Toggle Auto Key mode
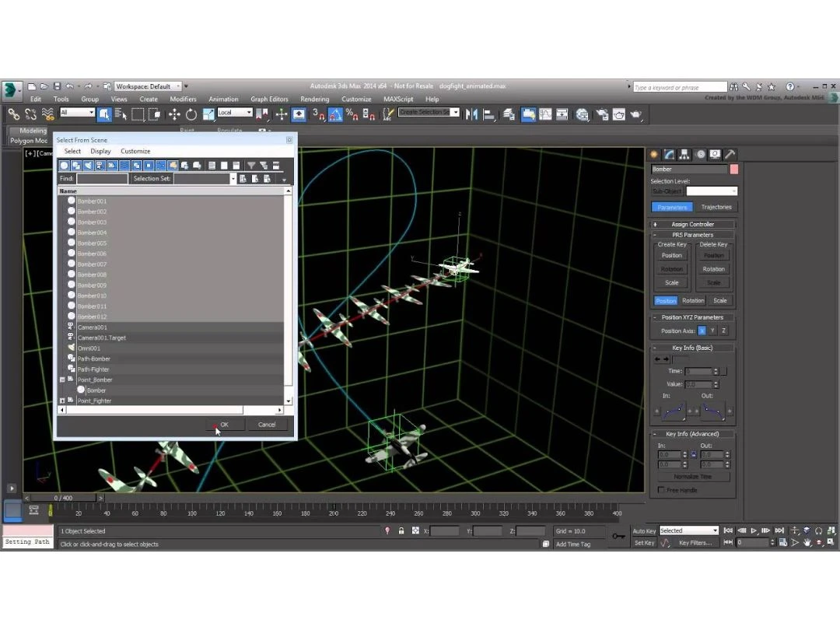This screenshot has height=630, width=840. 644,531
